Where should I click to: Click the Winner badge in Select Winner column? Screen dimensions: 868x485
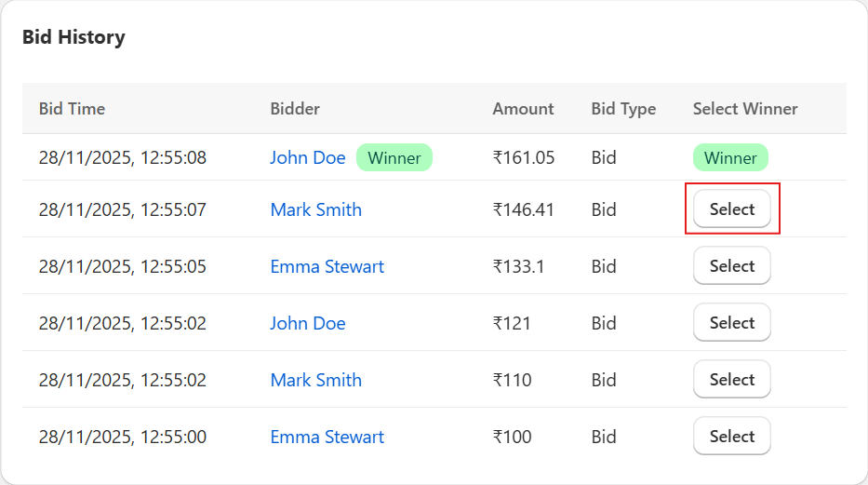[730, 157]
